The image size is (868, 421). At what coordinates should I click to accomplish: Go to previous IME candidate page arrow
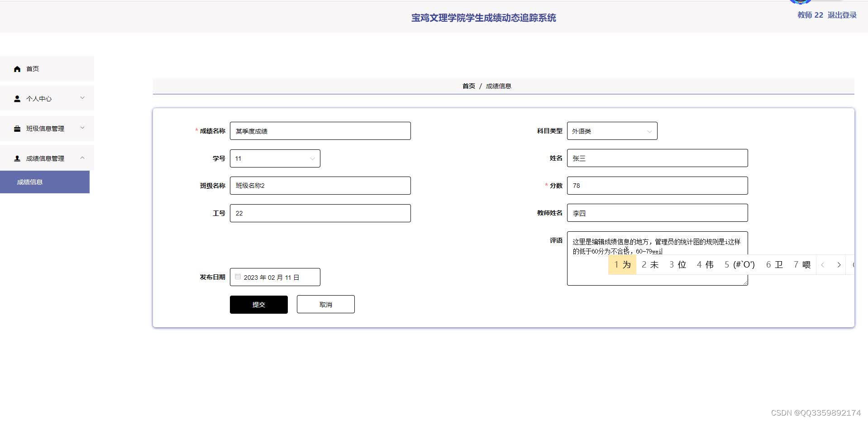pos(823,265)
